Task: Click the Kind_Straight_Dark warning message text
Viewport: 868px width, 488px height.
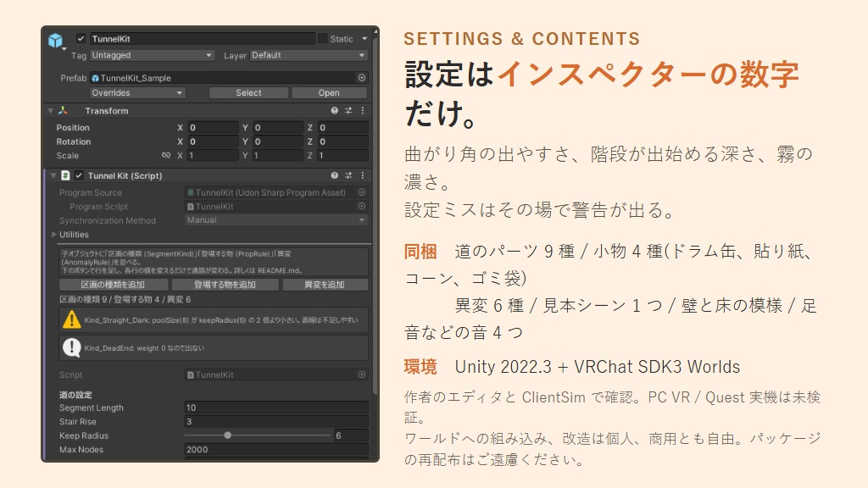Action: tap(221, 319)
